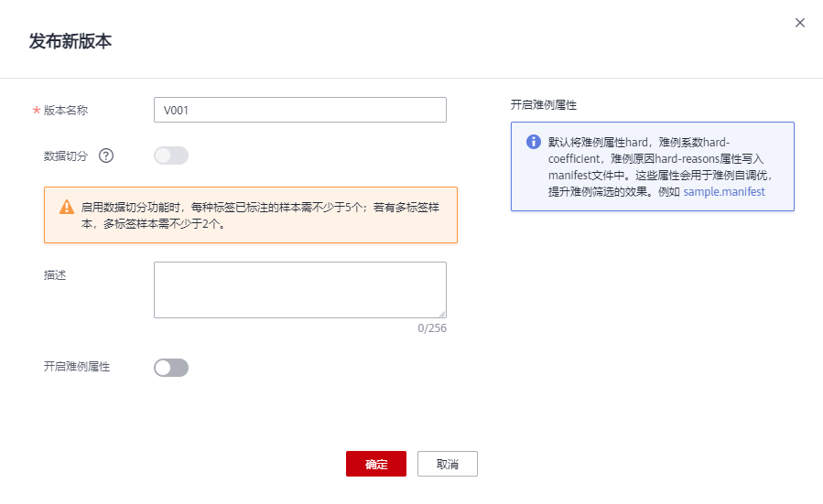Click the 开启难例属性 heading above the info box
Image resolution: width=823 pixels, height=504 pixels.
[x=543, y=105]
